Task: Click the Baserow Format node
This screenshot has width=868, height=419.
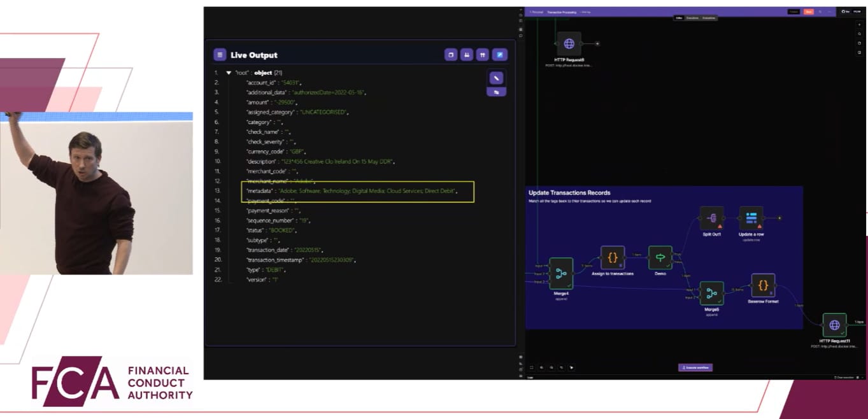Action: click(x=763, y=285)
